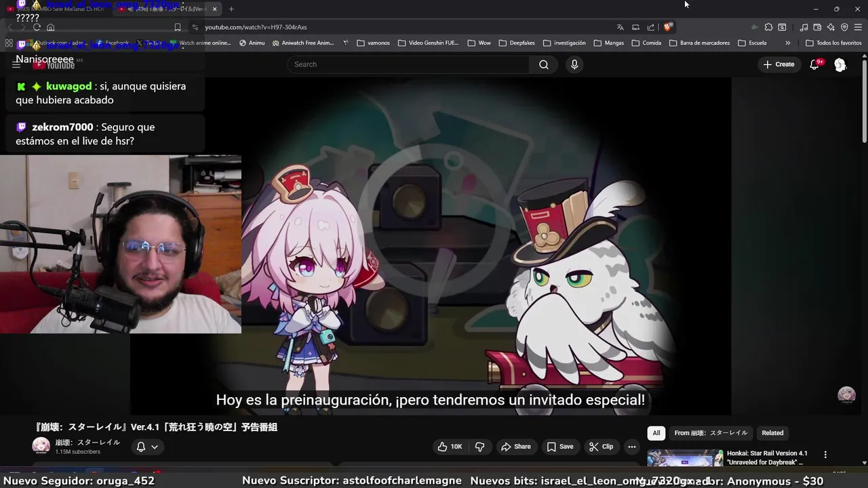868x488 pixels.
Task: Bookmark this page with the bookmark icon
Action: click(178, 27)
